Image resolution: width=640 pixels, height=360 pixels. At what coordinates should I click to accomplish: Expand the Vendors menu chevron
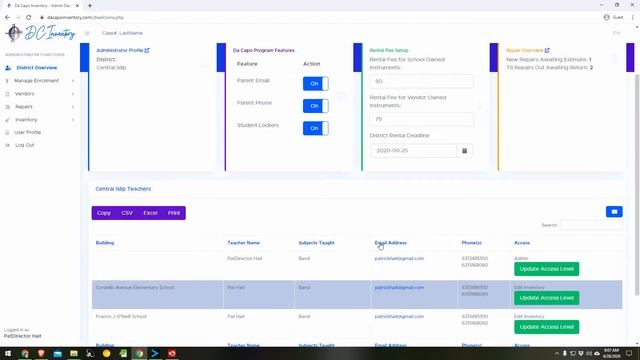[x=73, y=94]
